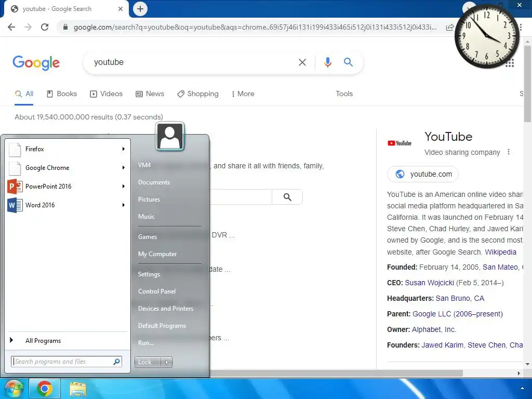Switch to News results tab
Screen dimensions: 532x399
click(x=150, y=94)
